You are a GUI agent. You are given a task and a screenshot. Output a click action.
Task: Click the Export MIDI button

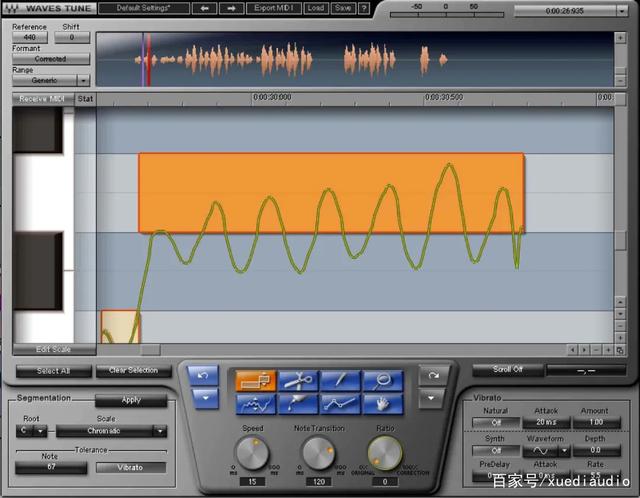[x=273, y=8]
